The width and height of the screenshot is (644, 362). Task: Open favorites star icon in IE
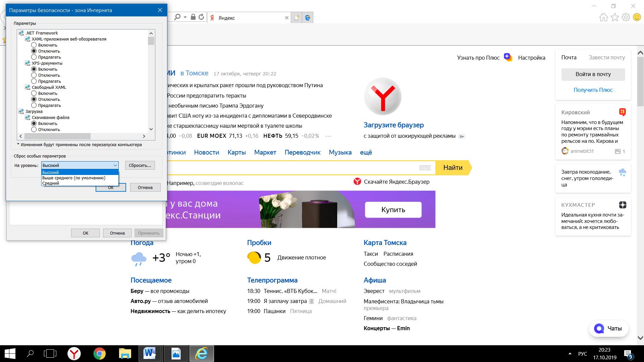pyautogui.click(x=615, y=17)
